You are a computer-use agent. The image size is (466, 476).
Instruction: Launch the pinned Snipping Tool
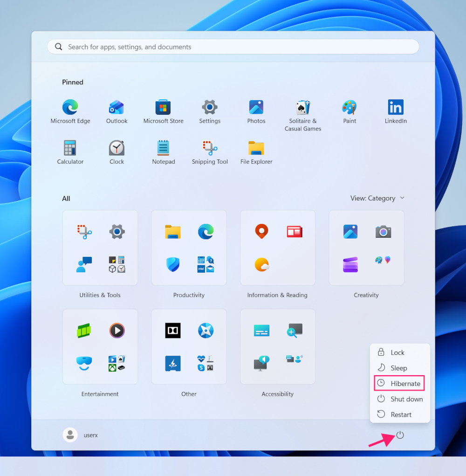pyautogui.click(x=210, y=152)
